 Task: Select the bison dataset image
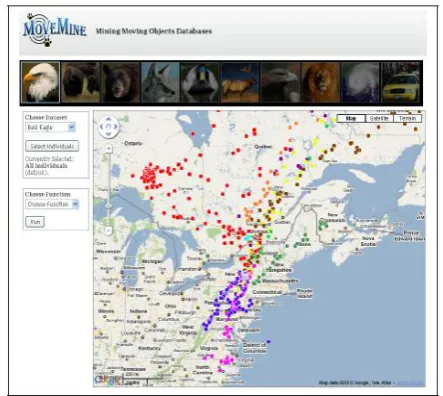(x=80, y=82)
